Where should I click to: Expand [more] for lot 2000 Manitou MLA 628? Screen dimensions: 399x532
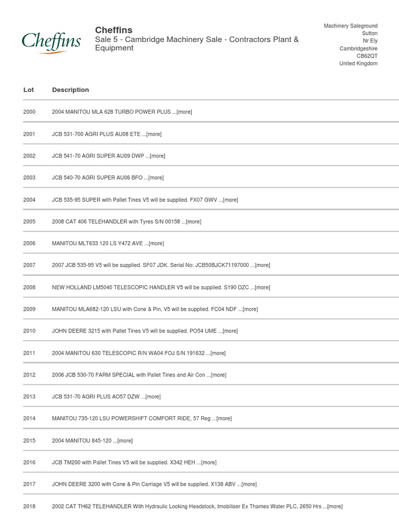pyautogui.click(x=184, y=112)
